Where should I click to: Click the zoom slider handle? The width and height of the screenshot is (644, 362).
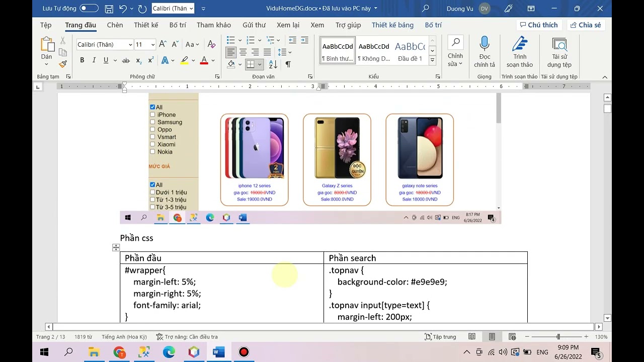tap(558, 336)
